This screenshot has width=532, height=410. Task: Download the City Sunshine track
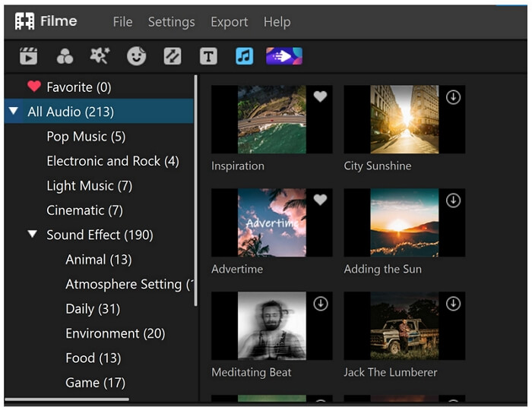(453, 97)
